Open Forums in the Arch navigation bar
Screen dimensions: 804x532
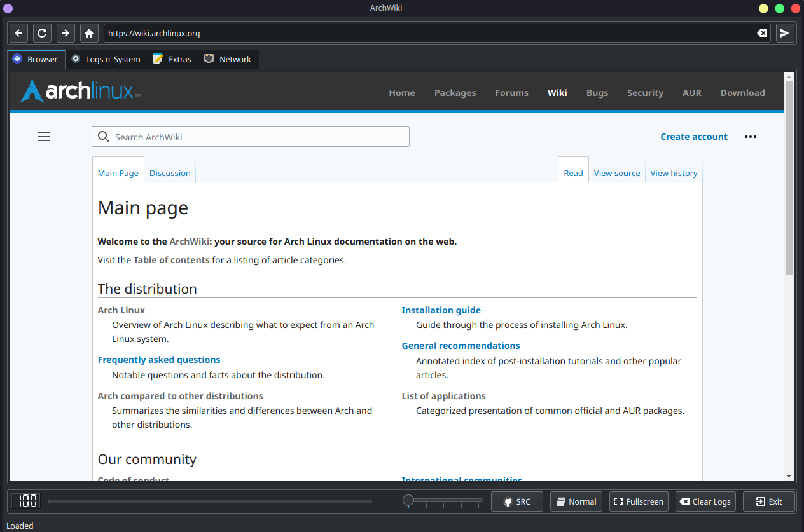[512, 93]
